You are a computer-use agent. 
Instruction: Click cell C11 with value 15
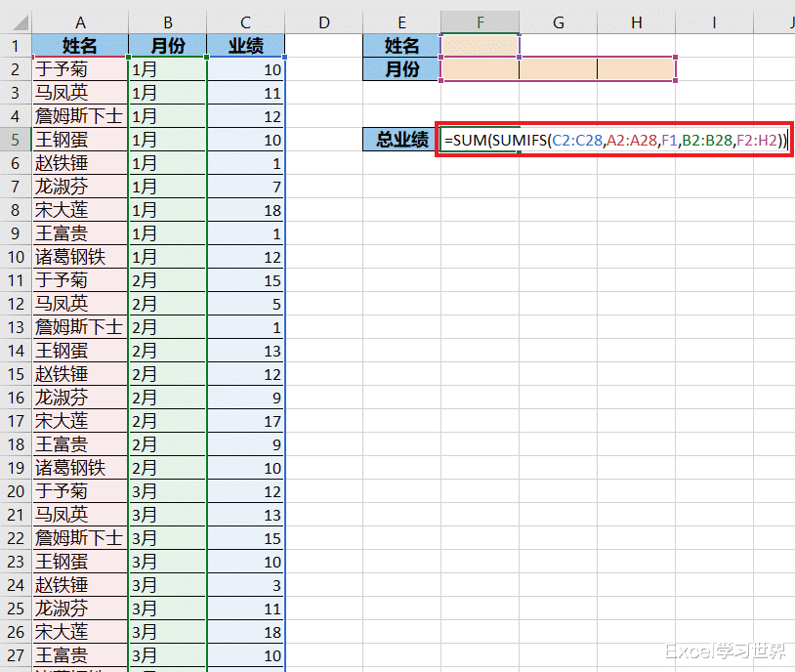(x=246, y=280)
